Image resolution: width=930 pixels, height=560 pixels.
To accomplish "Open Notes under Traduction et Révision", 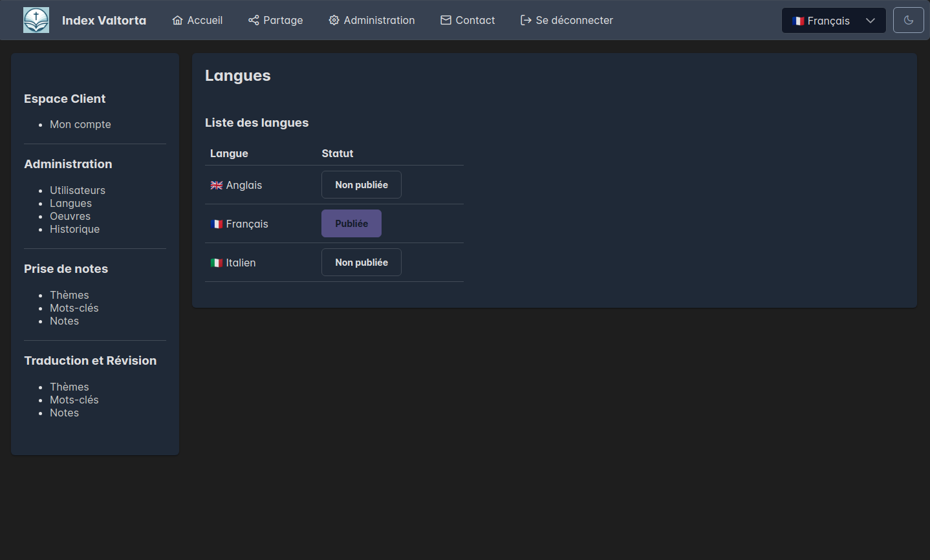I will tap(64, 413).
